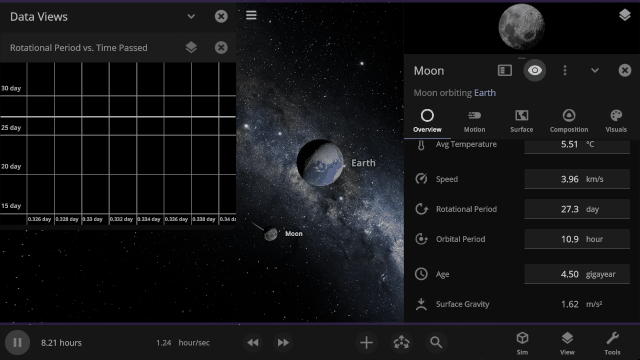Change the Rotational Period day unit
640x360 pixels.
click(x=592, y=209)
